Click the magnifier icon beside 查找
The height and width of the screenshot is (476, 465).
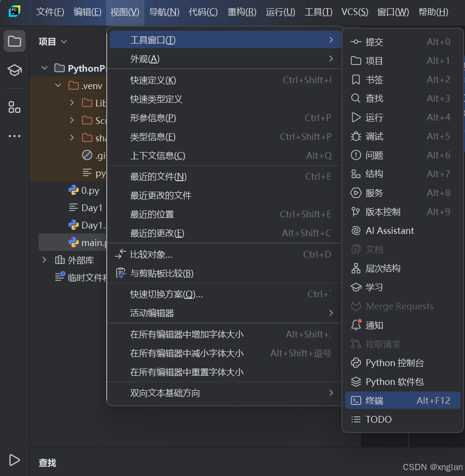tap(356, 98)
